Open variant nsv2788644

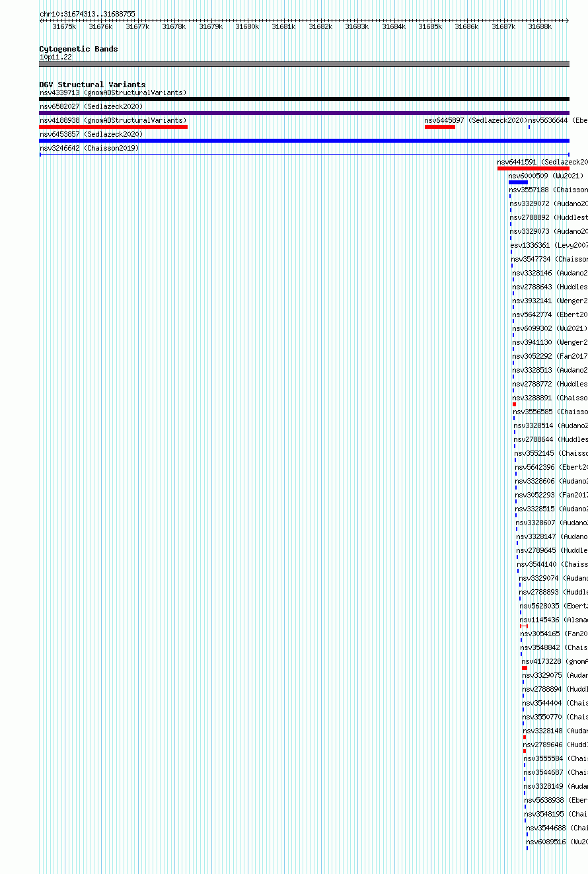point(551,439)
